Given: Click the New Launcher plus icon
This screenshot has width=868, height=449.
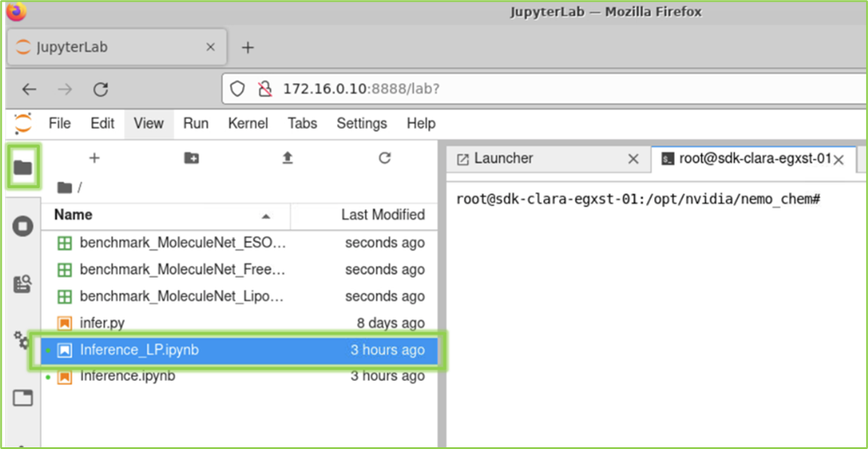Looking at the screenshot, I should pos(95,158).
